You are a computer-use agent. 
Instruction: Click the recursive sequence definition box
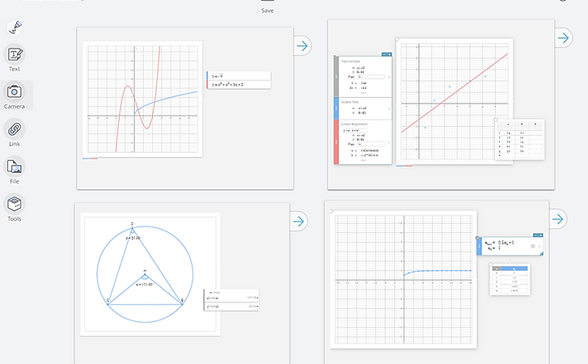[x=510, y=246]
